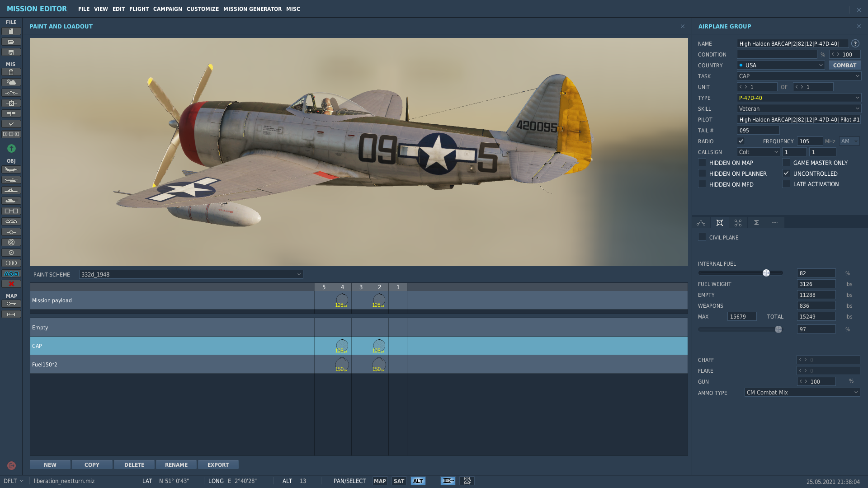868x488 pixels.
Task: Open weather settings cloud icon
Action: 11,82
